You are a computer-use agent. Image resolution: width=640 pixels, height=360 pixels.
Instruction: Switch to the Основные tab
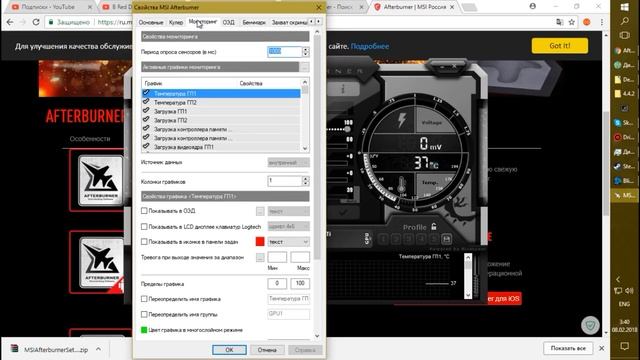(151, 22)
